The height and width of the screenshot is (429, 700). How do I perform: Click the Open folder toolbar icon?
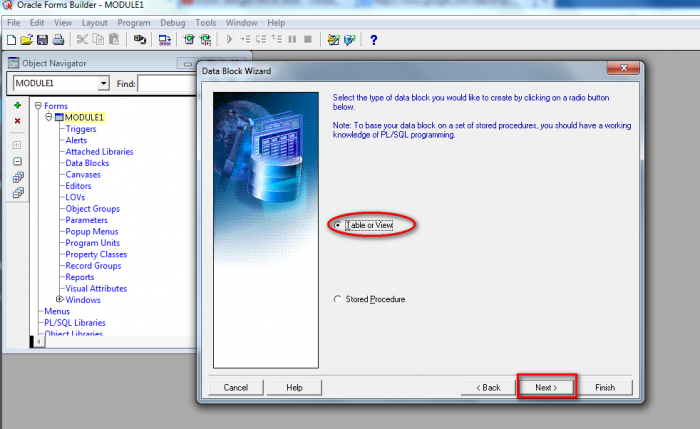point(27,40)
